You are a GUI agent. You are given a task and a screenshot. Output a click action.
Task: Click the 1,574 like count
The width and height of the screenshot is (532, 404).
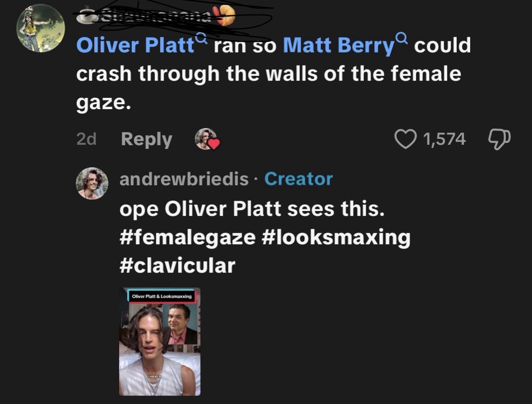444,139
